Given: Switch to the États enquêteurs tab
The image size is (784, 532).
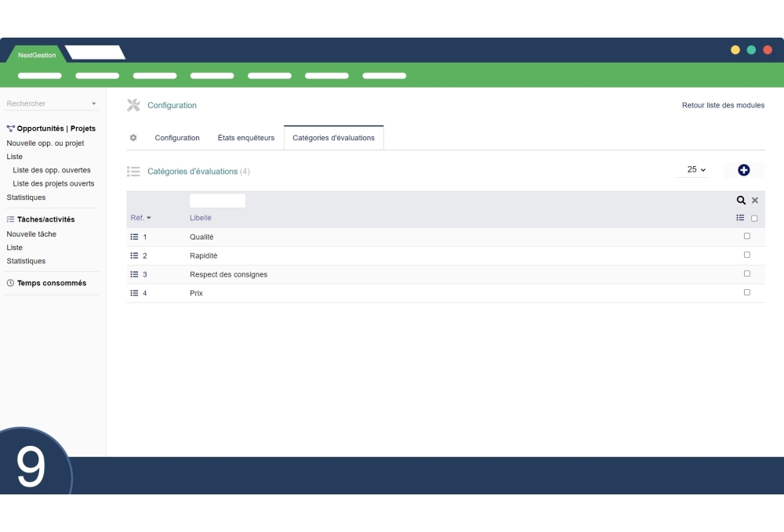Looking at the screenshot, I should tap(245, 138).
